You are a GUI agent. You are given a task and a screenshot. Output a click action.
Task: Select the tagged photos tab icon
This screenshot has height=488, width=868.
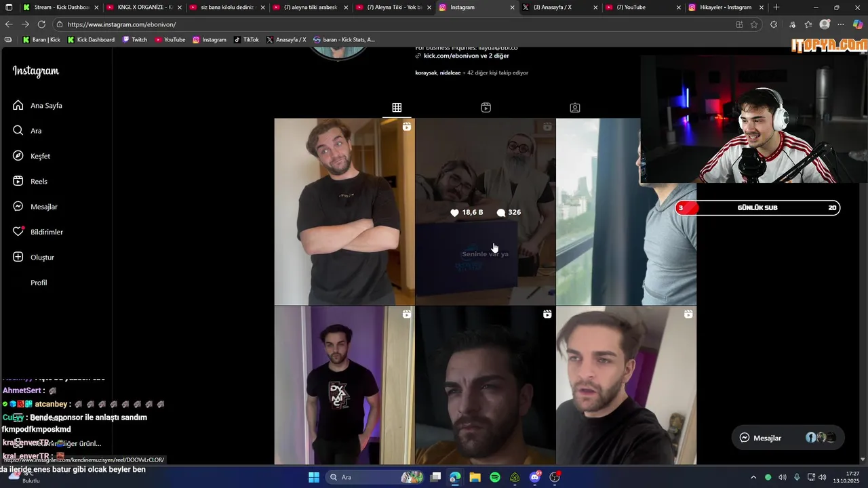pos(575,108)
